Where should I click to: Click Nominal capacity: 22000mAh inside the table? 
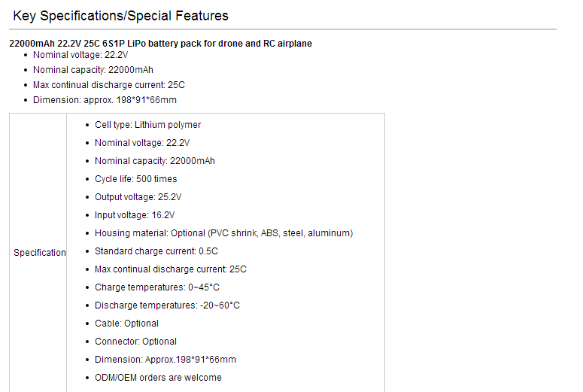(155, 161)
